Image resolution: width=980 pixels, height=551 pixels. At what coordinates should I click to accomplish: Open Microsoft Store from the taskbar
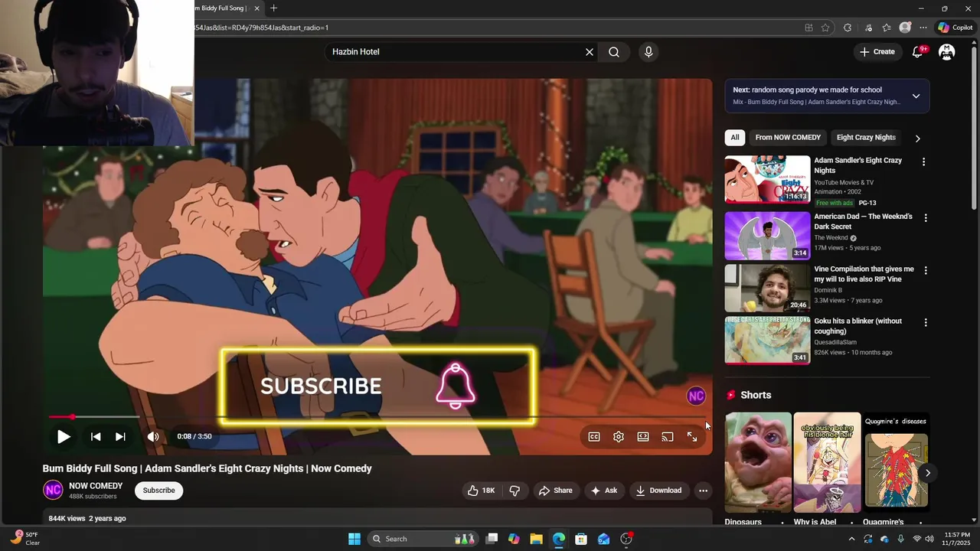click(x=581, y=539)
